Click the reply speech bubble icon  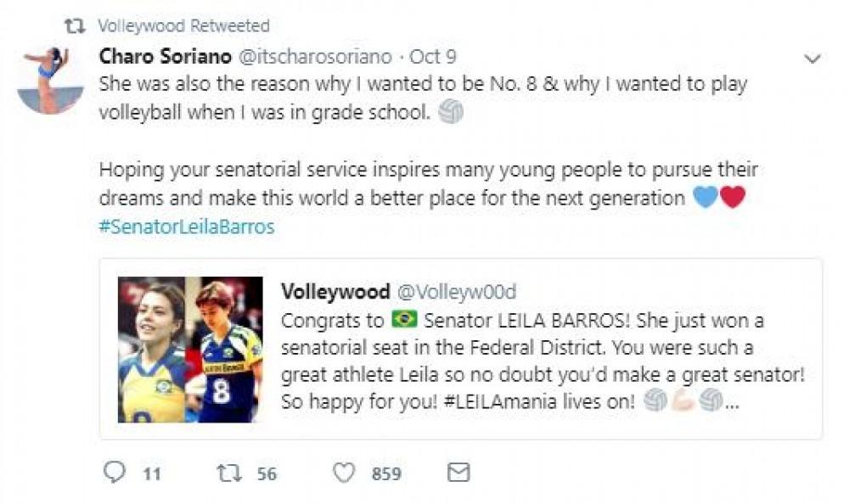[x=114, y=473]
